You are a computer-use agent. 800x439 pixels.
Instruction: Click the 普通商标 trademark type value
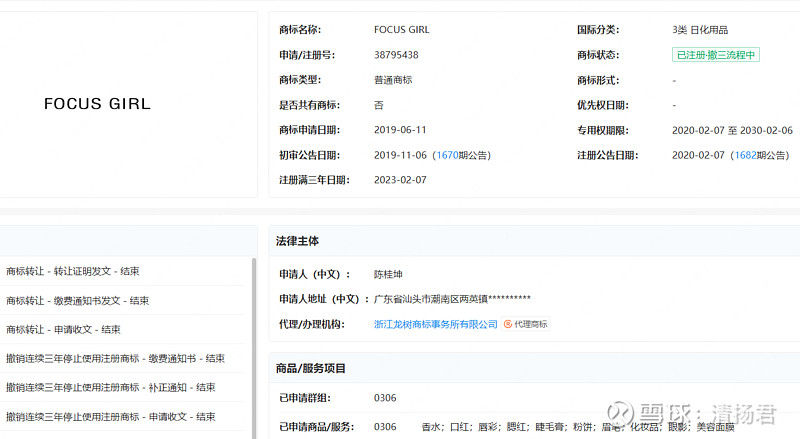[393, 80]
